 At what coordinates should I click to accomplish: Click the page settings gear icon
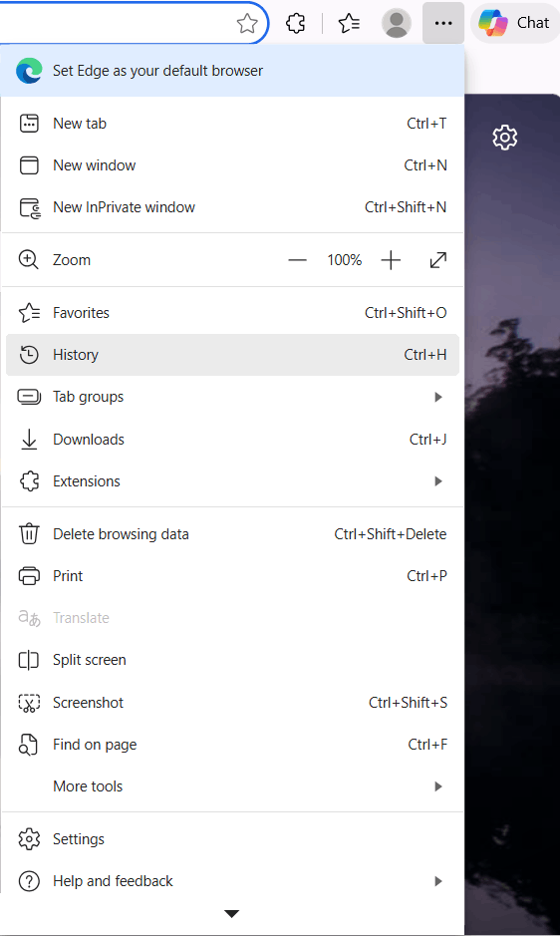coord(504,138)
